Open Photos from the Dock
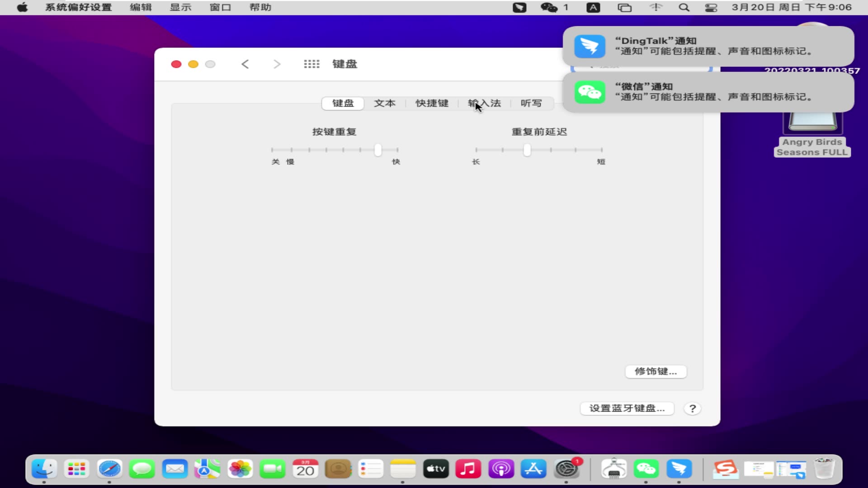The width and height of the screenshot is (868, 488). point(240,469)
